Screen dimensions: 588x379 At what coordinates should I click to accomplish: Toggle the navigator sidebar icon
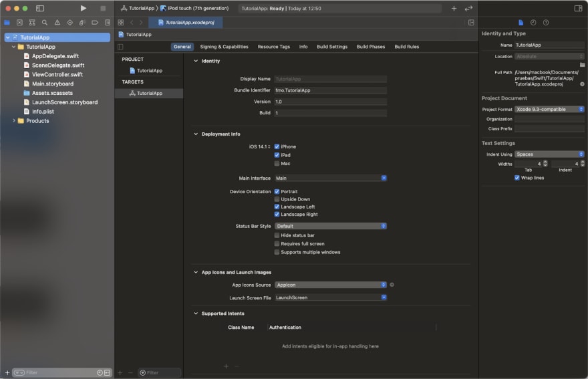tap(39, 8)
